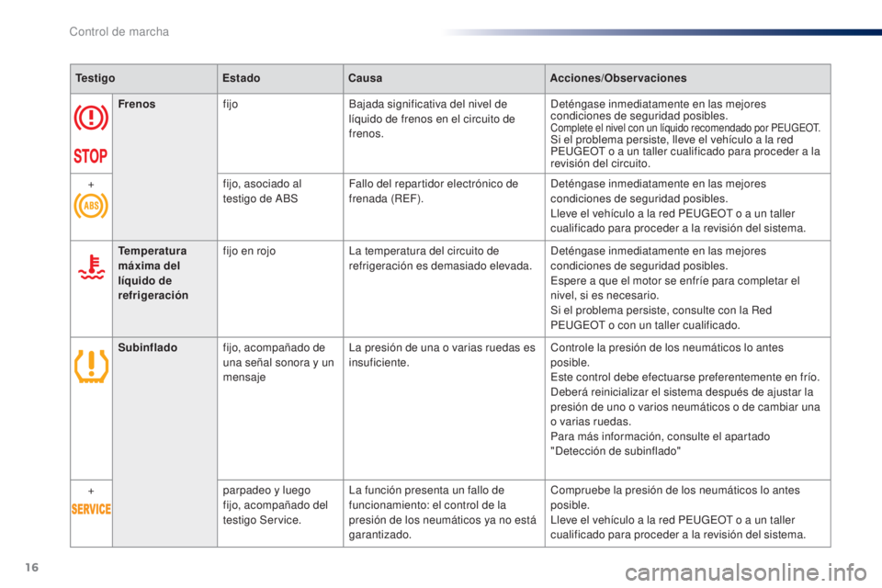Select the Frenos row label
Viewport: 882px width, 588px height.
(x=137, y=104)
